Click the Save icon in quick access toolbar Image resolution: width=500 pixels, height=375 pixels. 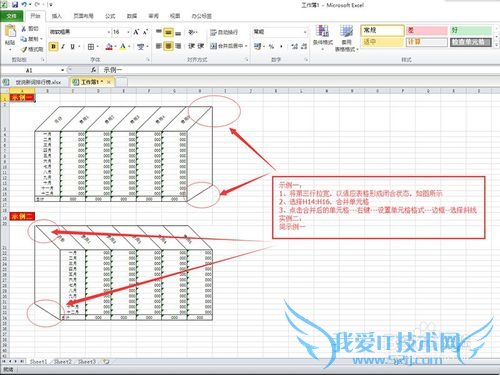coord(15,5)
